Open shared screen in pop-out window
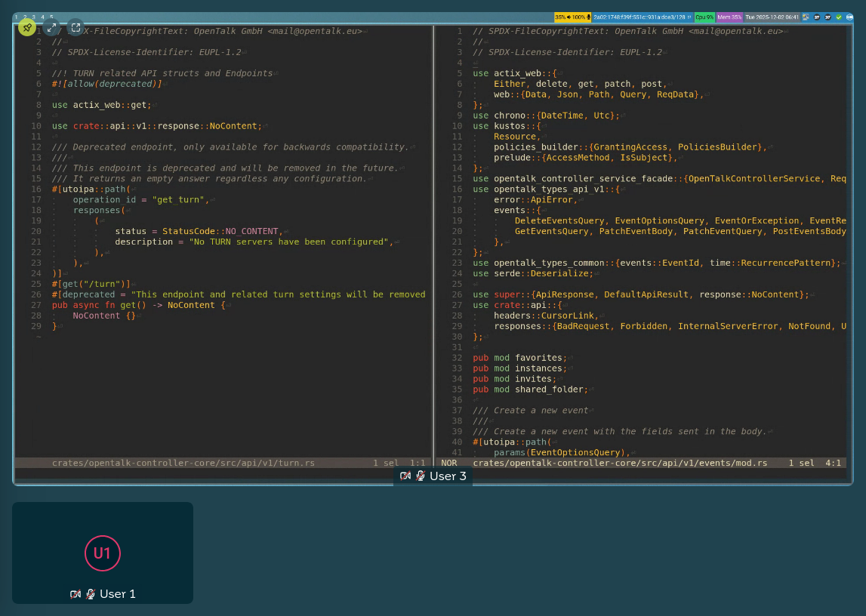 (x=76, y=28)
